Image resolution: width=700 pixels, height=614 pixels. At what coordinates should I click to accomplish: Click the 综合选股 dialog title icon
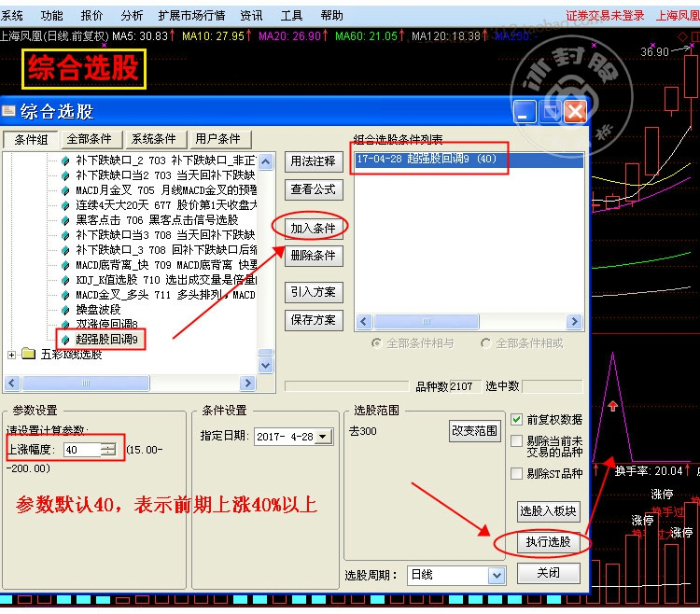click(9, 111)
